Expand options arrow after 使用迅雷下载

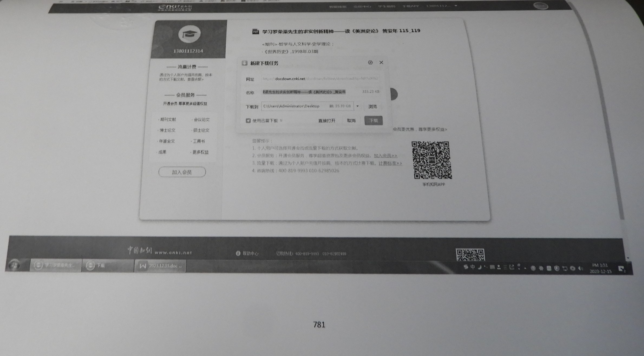(x=282, y=121)
